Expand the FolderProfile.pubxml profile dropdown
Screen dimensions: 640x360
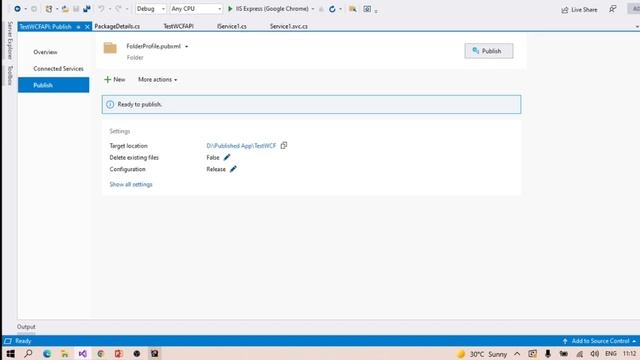(x=187, y=47)
